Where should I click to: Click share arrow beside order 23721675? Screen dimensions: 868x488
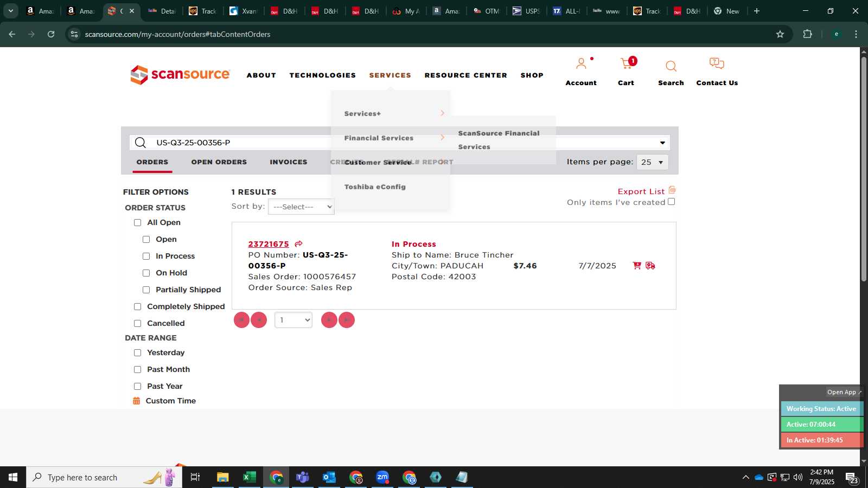[298, 244]
